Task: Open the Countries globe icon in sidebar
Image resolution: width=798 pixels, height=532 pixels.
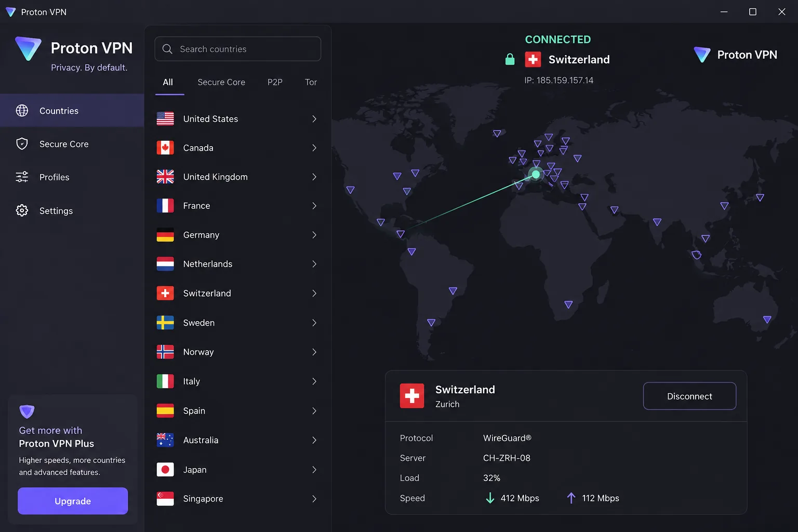Action: coord(22,111)
